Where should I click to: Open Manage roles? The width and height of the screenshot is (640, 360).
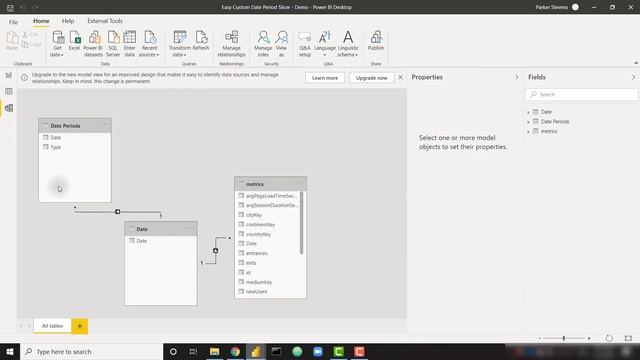point(263,44)
